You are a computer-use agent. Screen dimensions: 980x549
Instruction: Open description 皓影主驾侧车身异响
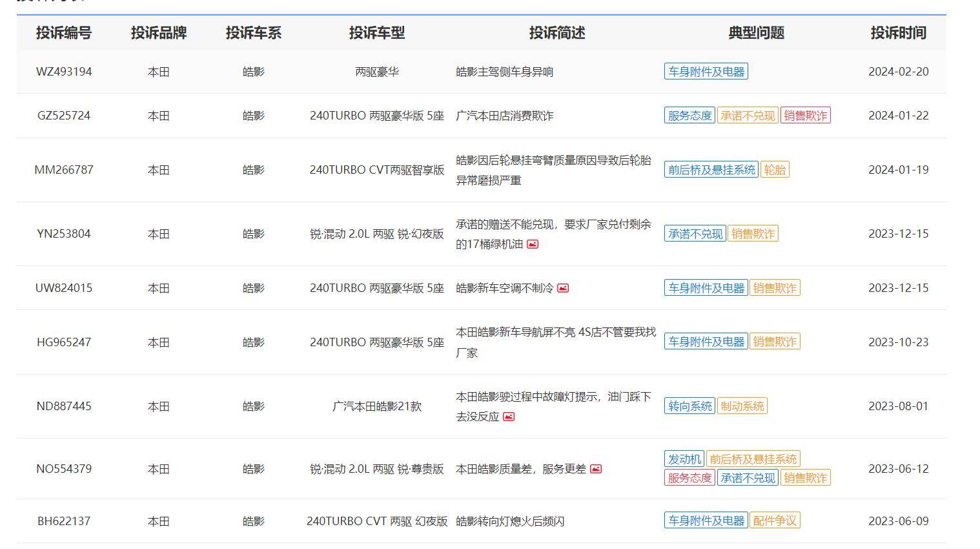pyautogui.click(x=505, y=72)
